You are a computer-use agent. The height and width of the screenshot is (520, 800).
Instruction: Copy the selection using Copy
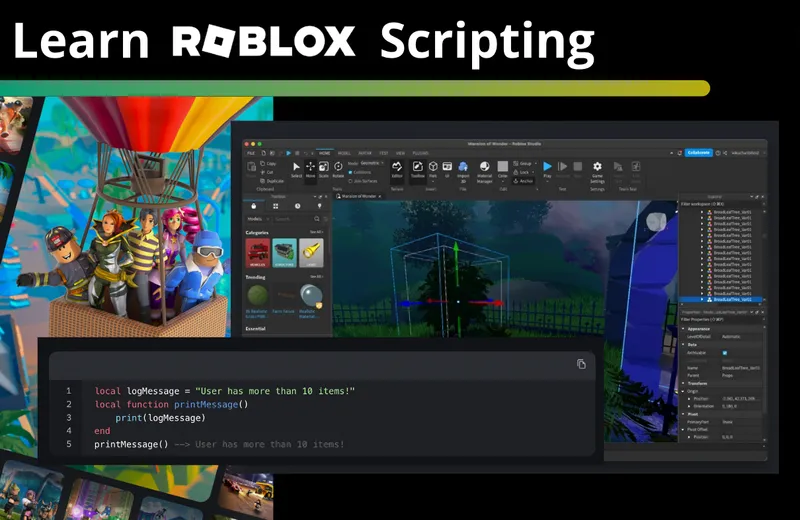pos(268,164)
